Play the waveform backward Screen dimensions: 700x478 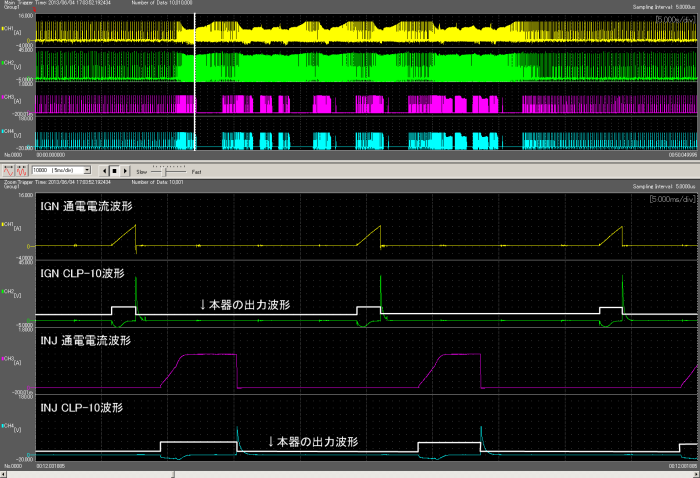(104, 170)
